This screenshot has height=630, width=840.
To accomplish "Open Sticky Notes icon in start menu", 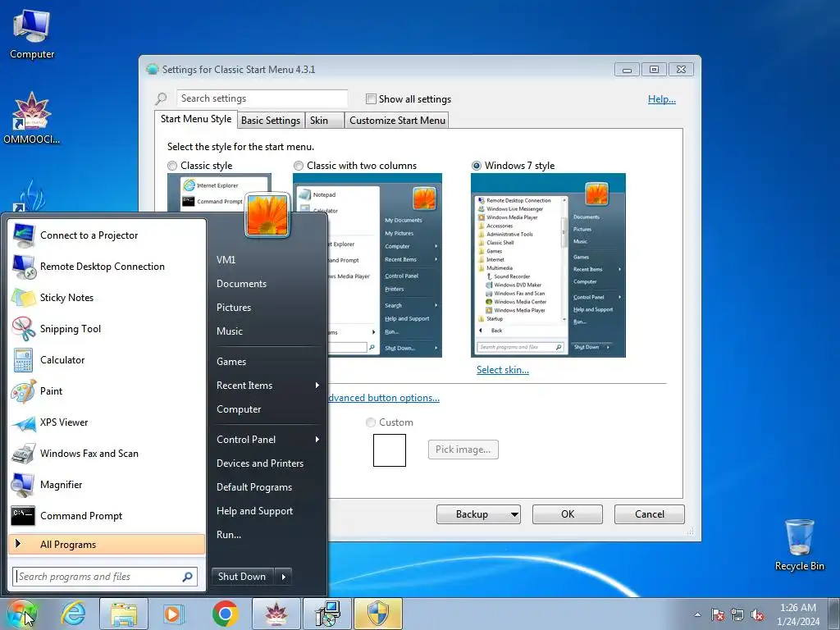I will pos(24,297).
